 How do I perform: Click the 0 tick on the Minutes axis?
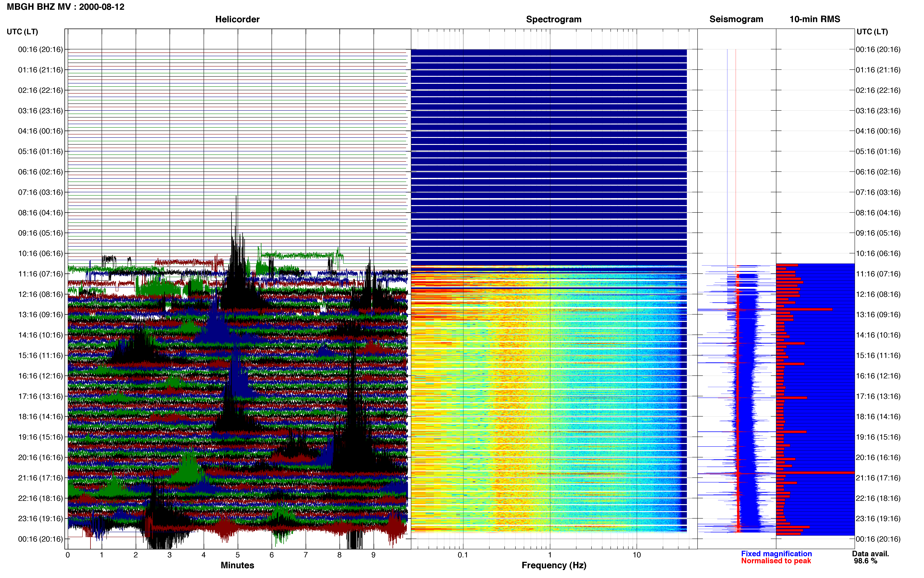point(68,555)
